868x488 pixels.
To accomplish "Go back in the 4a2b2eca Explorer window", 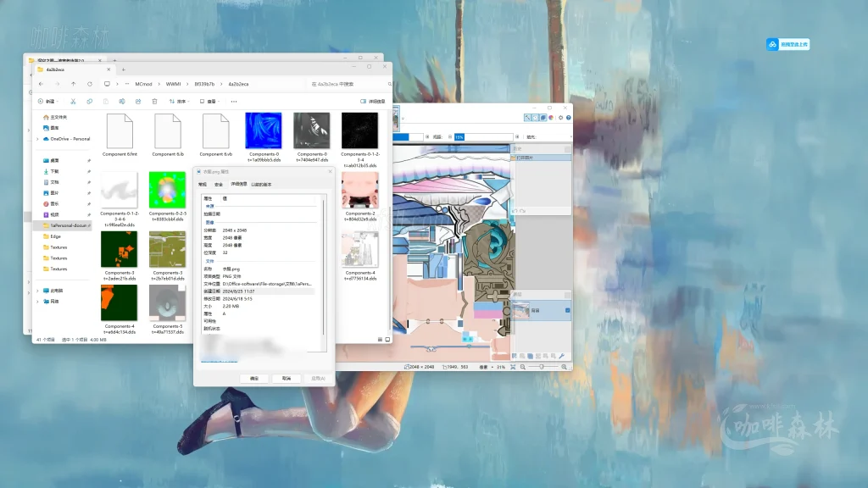I will click(41, 84).
